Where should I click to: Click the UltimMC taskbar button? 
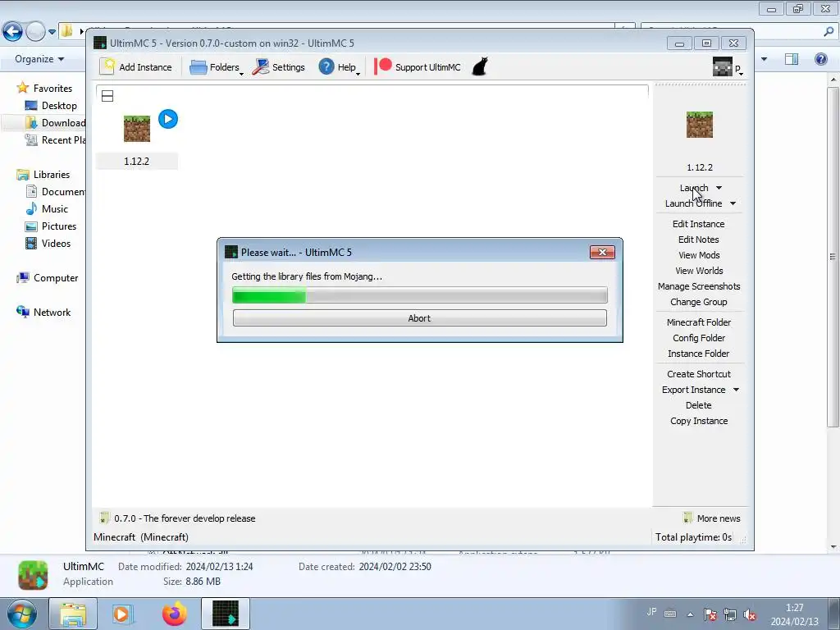226,614
